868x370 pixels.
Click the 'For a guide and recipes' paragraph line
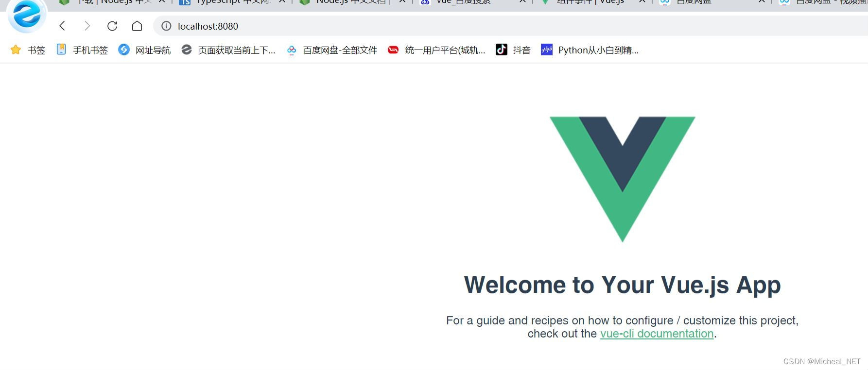pos(622,320)
